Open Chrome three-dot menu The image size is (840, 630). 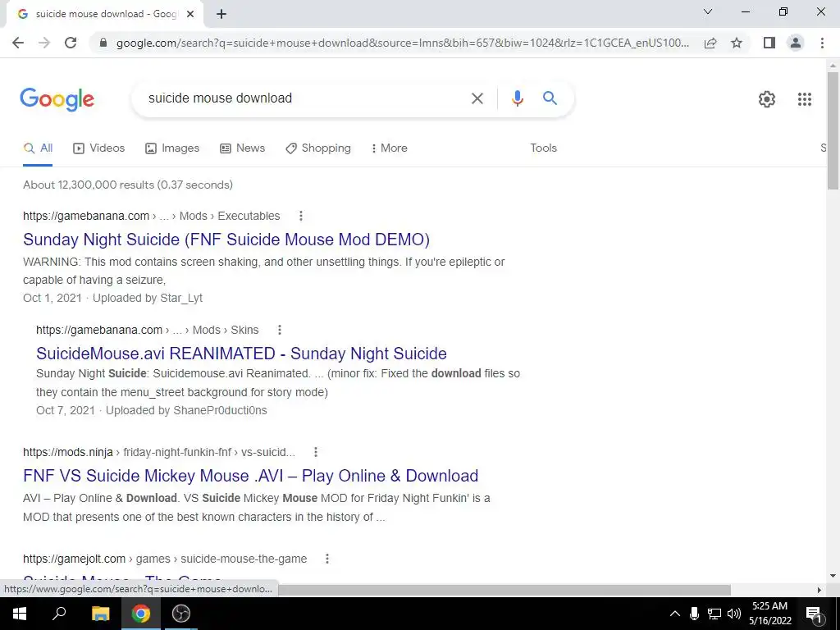(822, 43)
